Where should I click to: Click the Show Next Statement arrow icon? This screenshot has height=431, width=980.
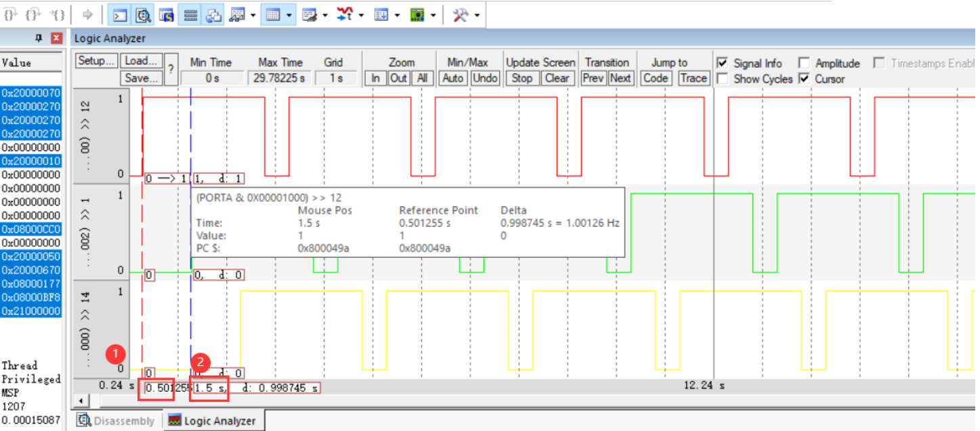[87, 14]
